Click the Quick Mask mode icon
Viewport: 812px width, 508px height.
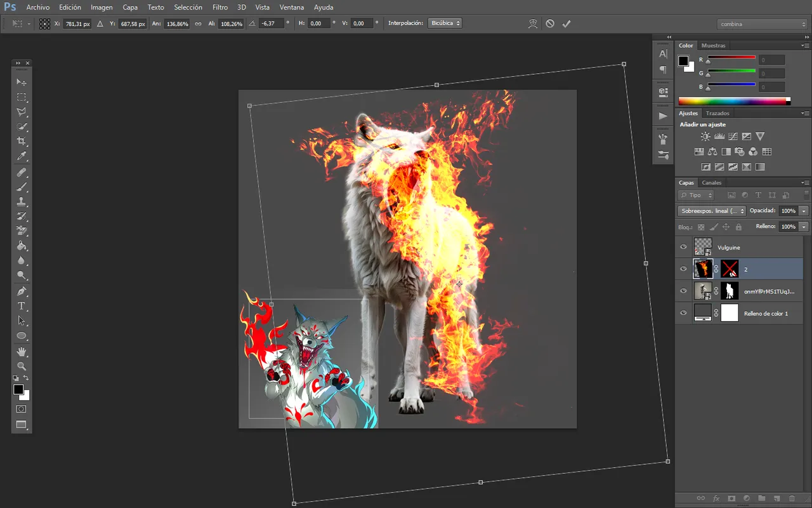[x=22, y=410]
